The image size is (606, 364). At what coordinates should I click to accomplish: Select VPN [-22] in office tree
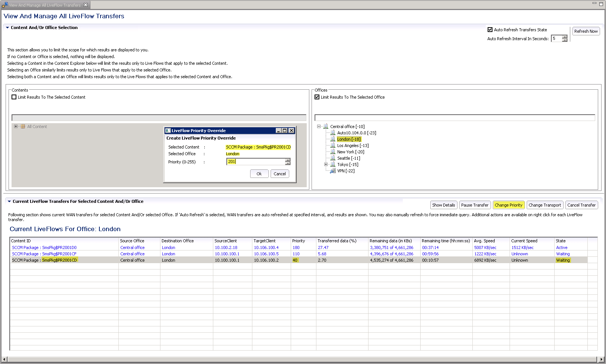click(346, 171)
